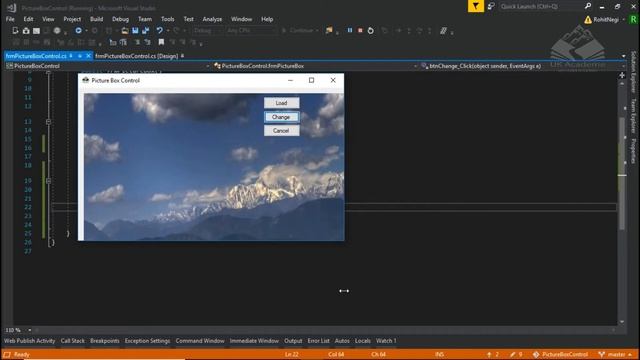Open the File menu
Image resolution: width=640 pixels, height=360 pixels.
coord(10,19)
